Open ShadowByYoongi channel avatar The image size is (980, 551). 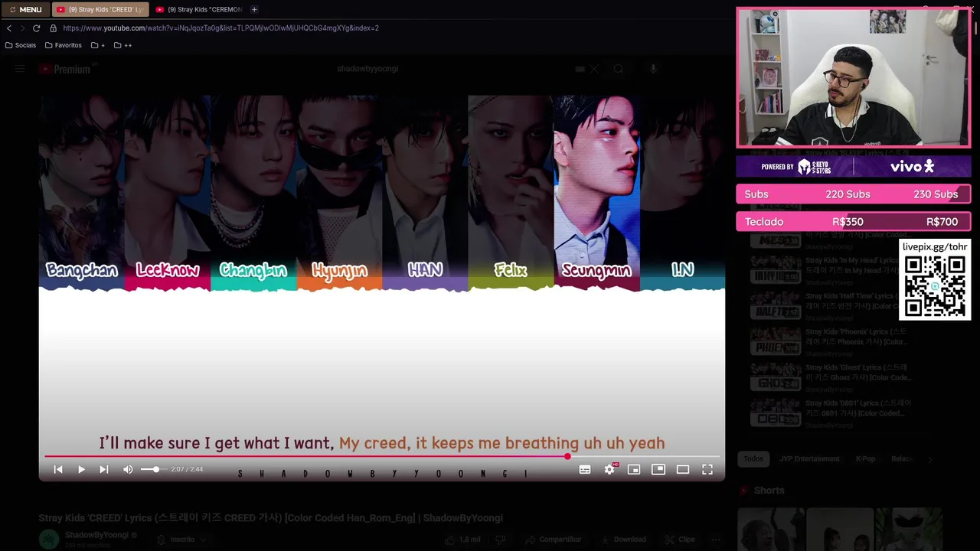click(49, 540)
